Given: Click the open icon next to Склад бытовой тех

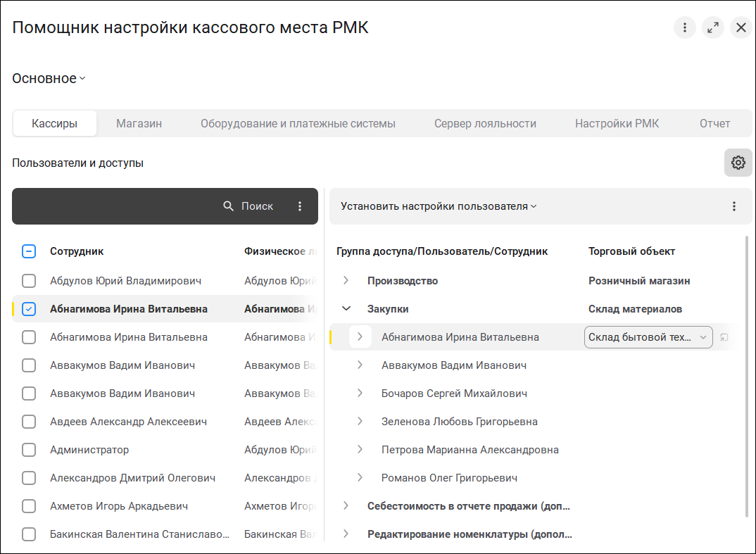Looking at the screenshot, I should point(724,337).
